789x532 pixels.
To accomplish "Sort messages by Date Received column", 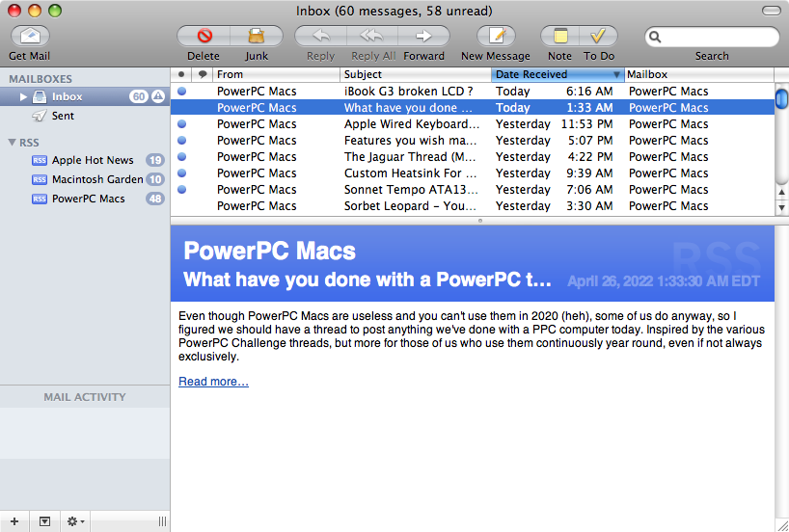I will coord(558,74).
